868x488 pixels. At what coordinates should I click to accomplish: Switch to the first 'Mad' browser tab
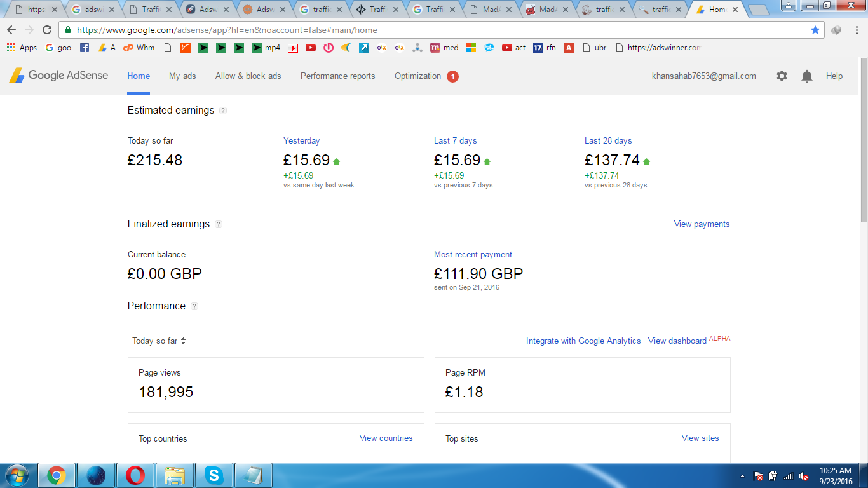489,10
